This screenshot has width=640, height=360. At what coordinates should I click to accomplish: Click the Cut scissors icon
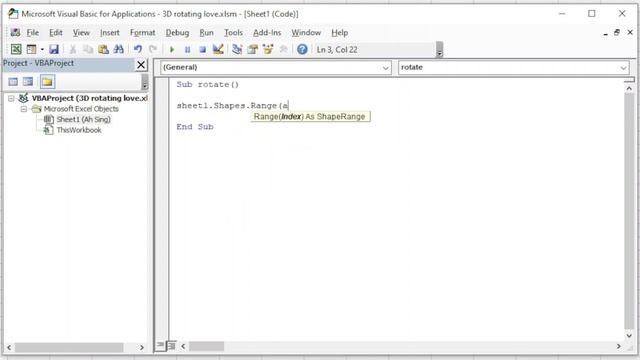[73, 49]
